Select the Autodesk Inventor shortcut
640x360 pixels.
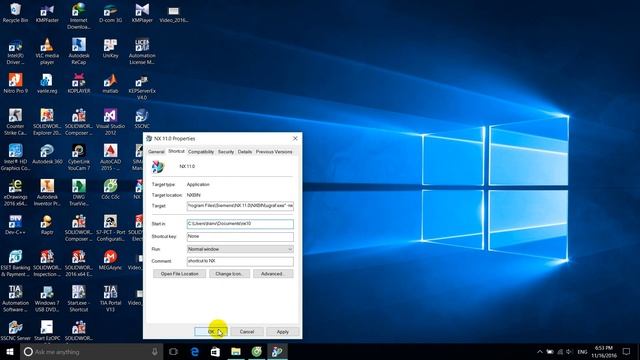pos(47,193)
